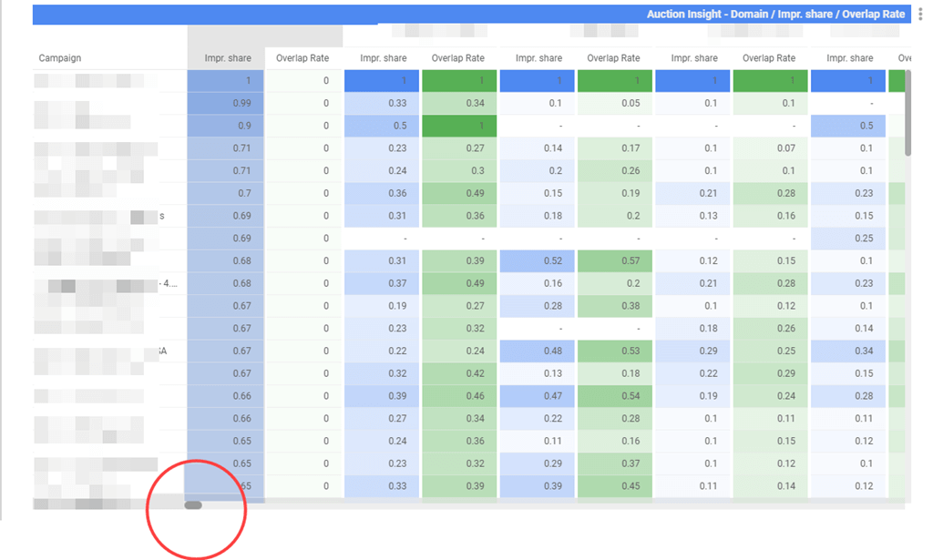This screenshot has height=560, width=933.
Task: Open the three-dot chart options menu
Action: click(x=920, y=15)
